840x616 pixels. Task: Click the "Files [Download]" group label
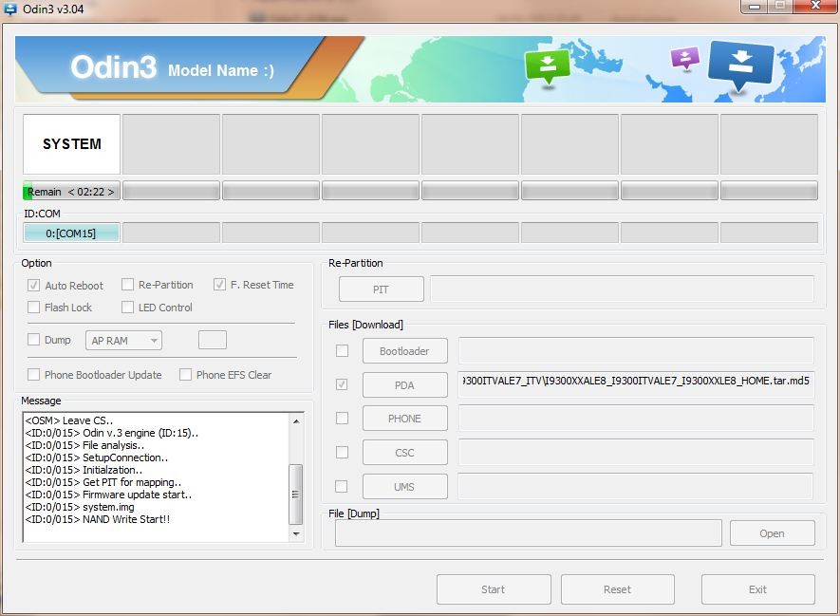coord(365,325)
